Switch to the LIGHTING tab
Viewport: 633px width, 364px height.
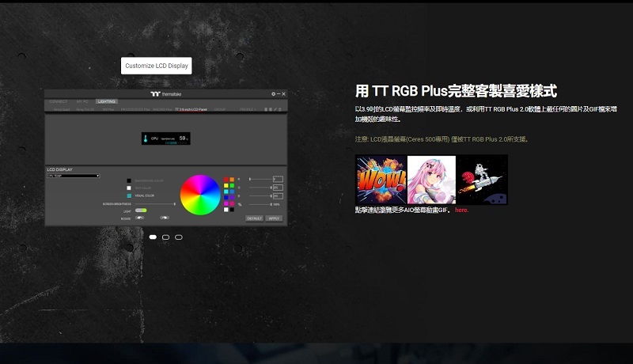pos(106,101)
